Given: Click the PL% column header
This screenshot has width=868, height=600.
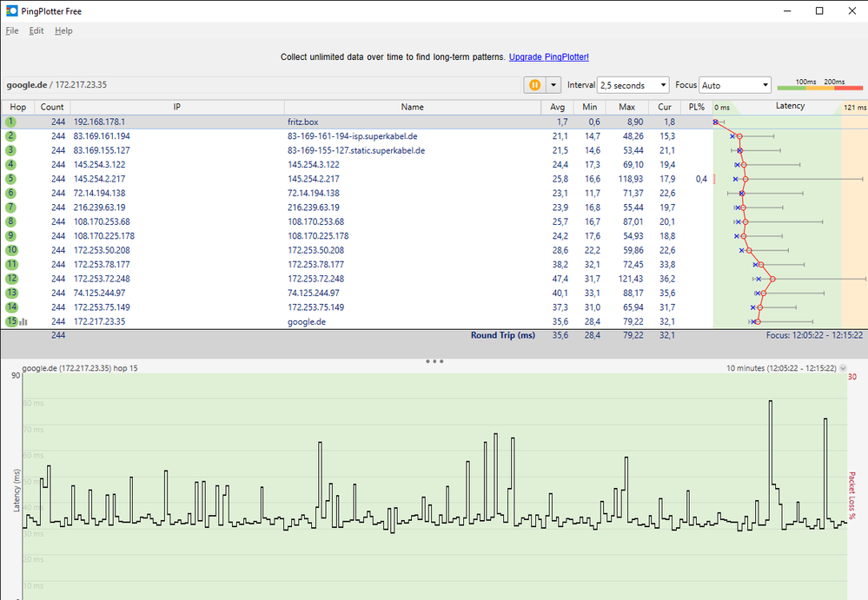Looking at the screenshot, I should 696,108.
